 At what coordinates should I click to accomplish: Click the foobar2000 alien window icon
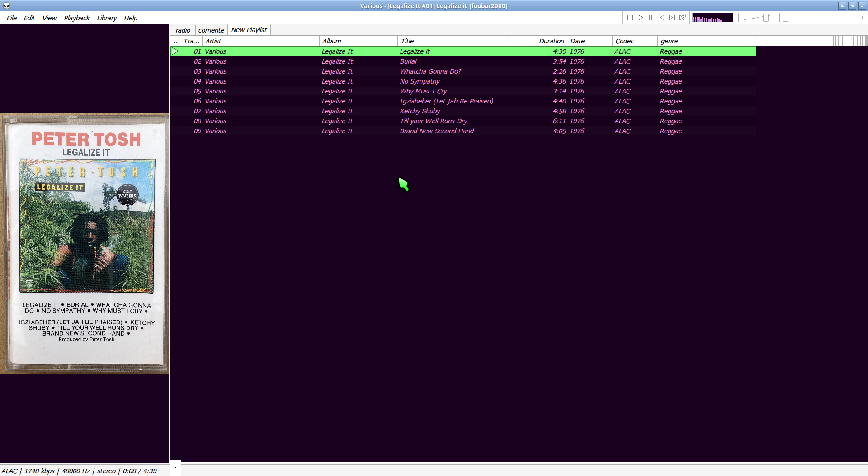(6, 6)
